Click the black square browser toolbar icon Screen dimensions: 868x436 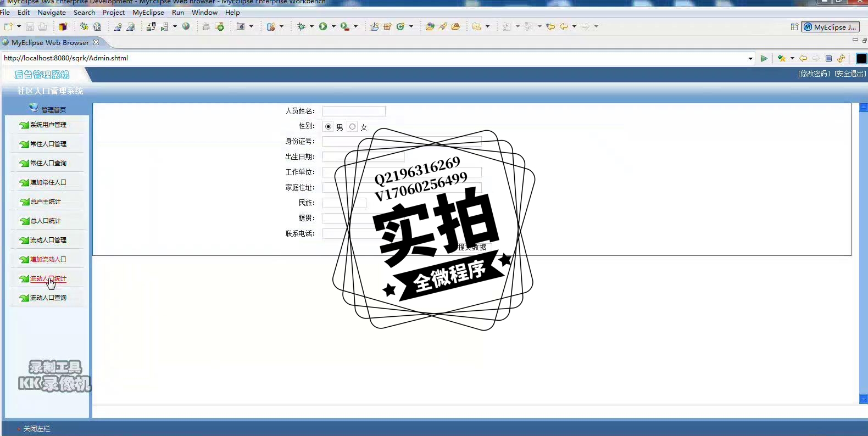coord(861,58)
